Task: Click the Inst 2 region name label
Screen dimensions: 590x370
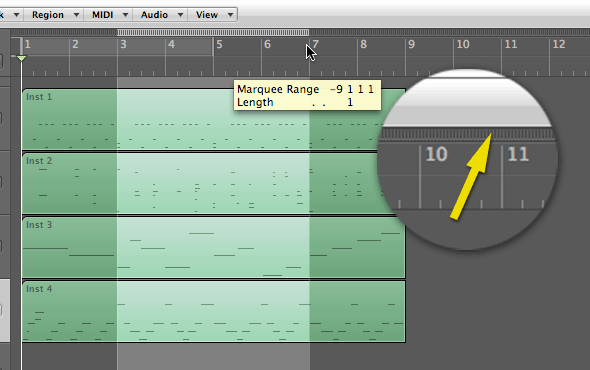Action: (39, 161)
